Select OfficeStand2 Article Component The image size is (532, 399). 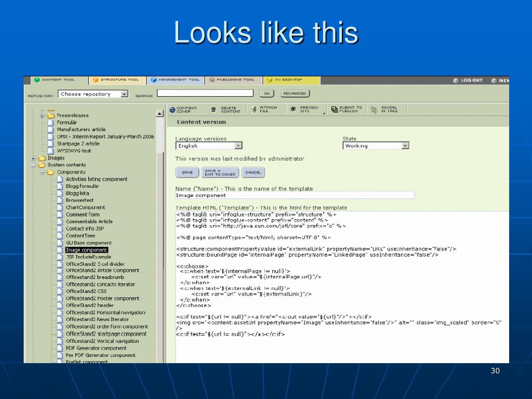click(x=102, y=271)
